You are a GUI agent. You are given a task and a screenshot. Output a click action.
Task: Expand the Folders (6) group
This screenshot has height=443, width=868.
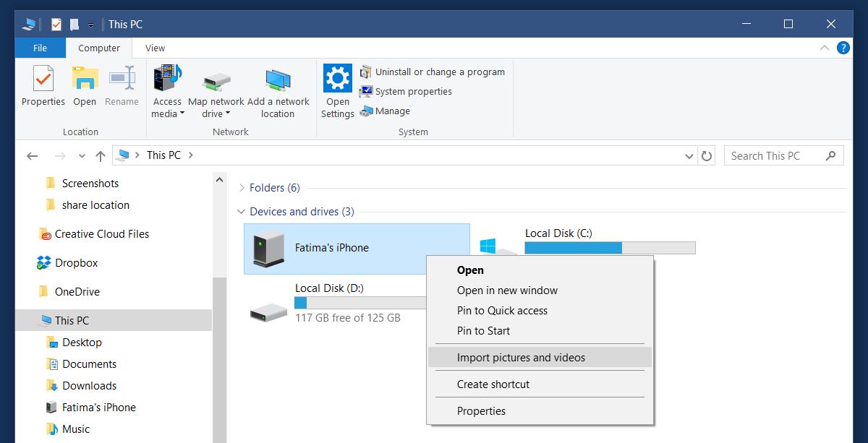click(242, 188)
